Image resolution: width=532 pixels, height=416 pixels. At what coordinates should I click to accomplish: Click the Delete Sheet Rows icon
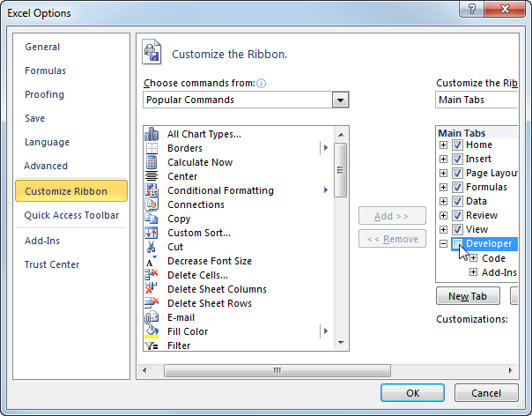tap(151, 303)
